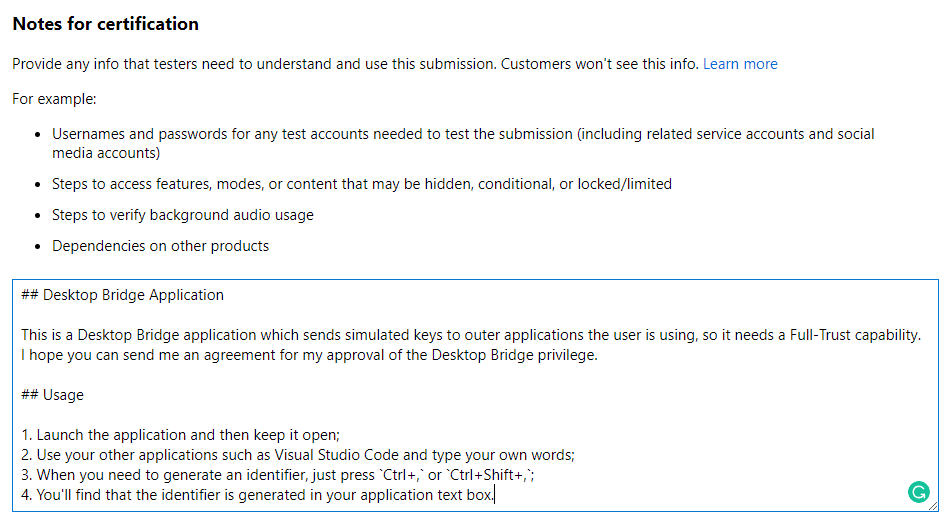
Task: Place cursor in the 'I hope you can send me' line
Action: click(310, 355)
